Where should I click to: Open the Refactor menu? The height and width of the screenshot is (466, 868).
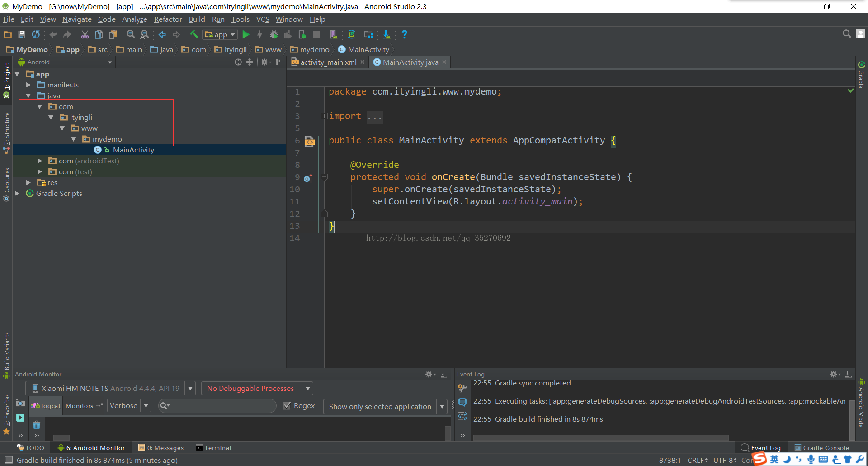[x=168, y=19]
